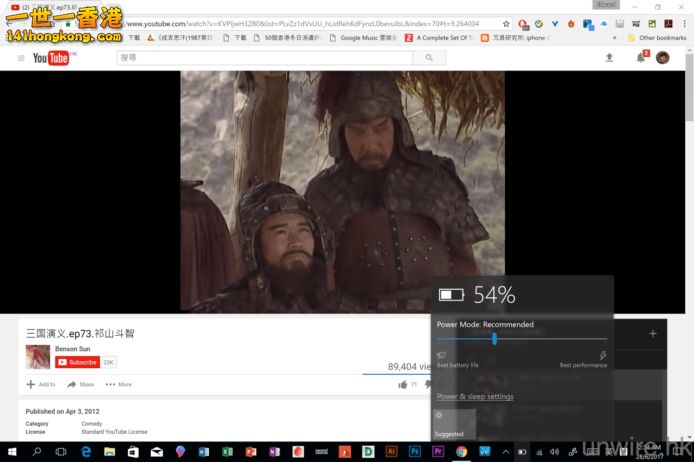
Task: Open Power & sleep settings link
Action: coord(475,397)
